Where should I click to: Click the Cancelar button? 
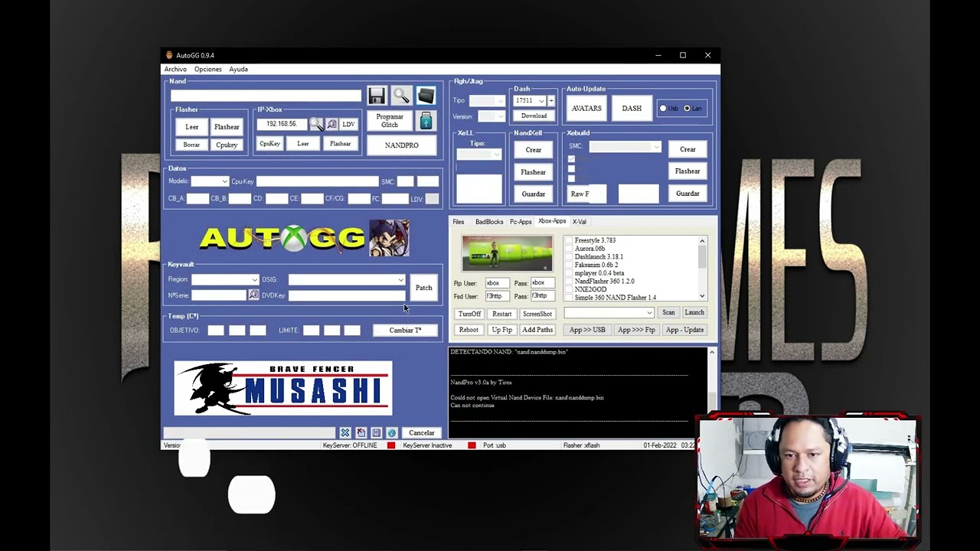click(x=421, y=433)
